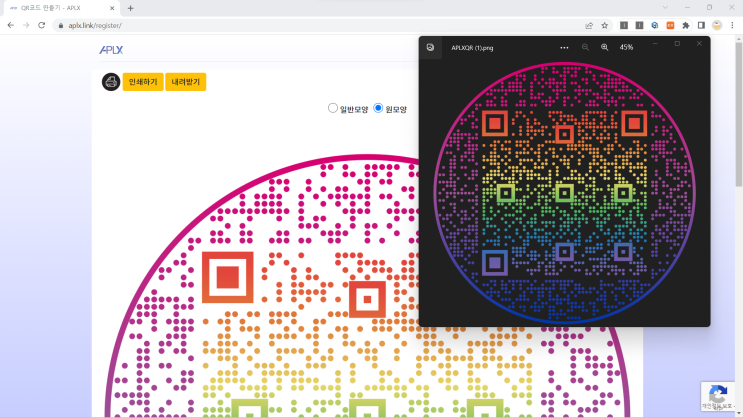The height and width of the screenshot is (418, 743).
Task: Click the first gray extension icon
Action: (624, 26)
